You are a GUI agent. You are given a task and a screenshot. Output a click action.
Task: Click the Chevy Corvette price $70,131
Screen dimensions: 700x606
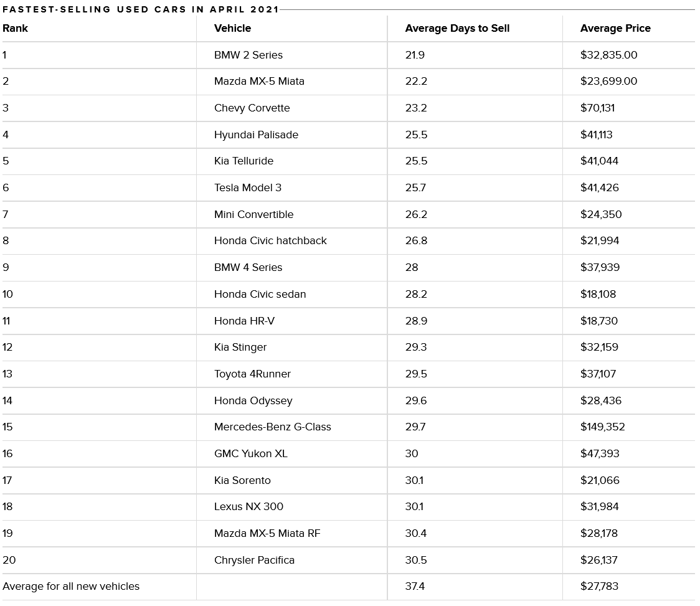coord(597,108)
